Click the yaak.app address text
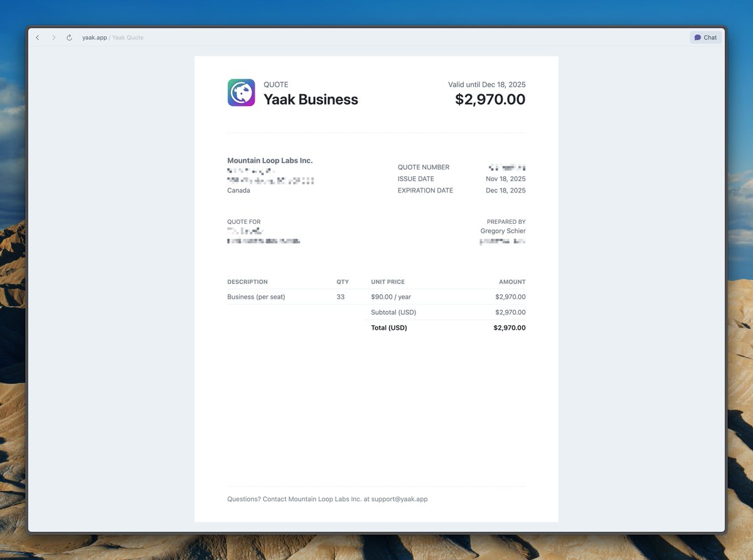The height and width of the screenshot is (560, 753). pos(94,38)
